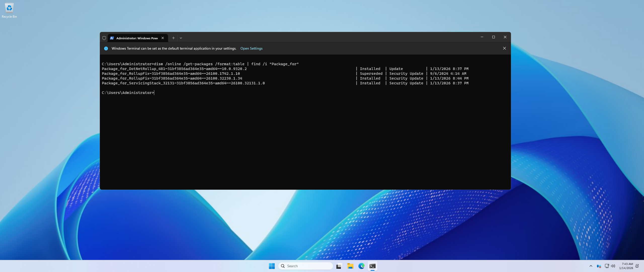
Task: Open the clock and date flyout
Action: coord(626,266)
